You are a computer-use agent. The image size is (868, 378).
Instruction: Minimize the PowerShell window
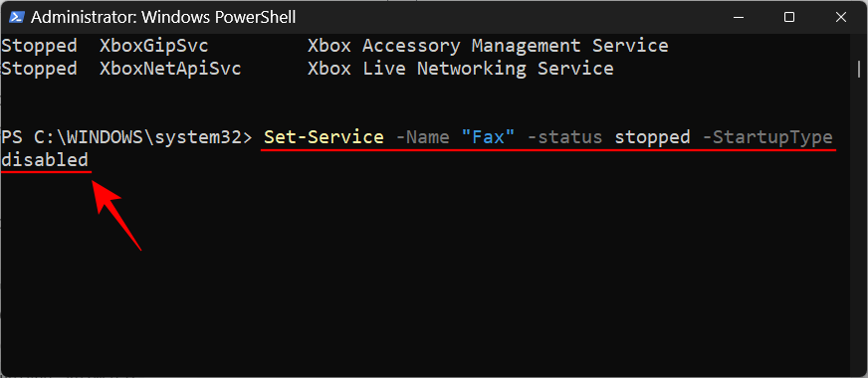(x=737, y=17)
